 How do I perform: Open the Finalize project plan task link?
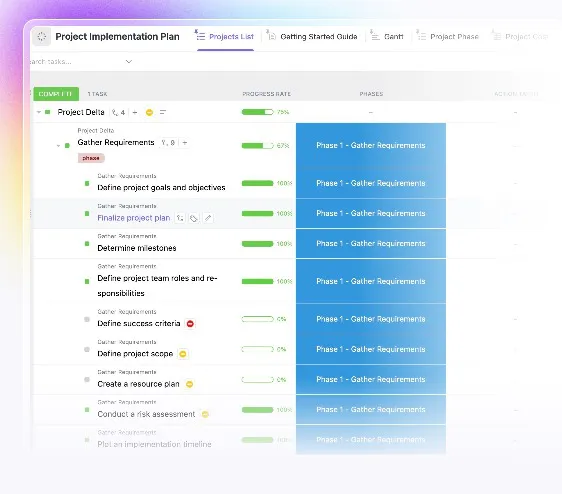coord(134,218)
